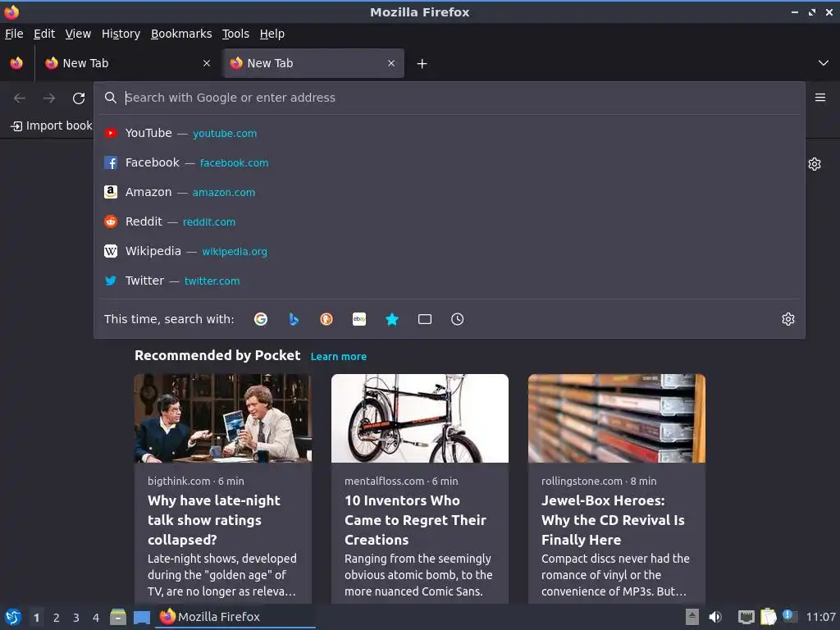Close the active second New Tab
This screenshot has width=840, height=630.
tap(391, 63)
